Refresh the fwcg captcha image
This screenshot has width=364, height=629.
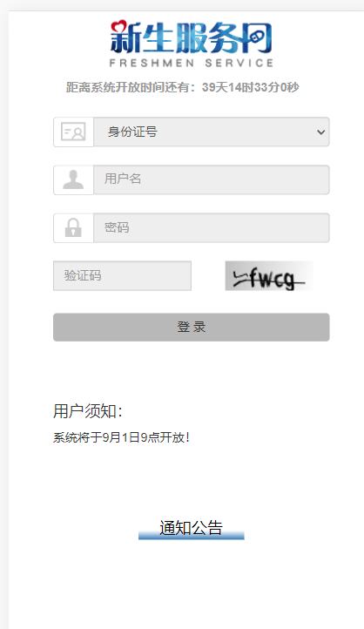coord(269,275)
